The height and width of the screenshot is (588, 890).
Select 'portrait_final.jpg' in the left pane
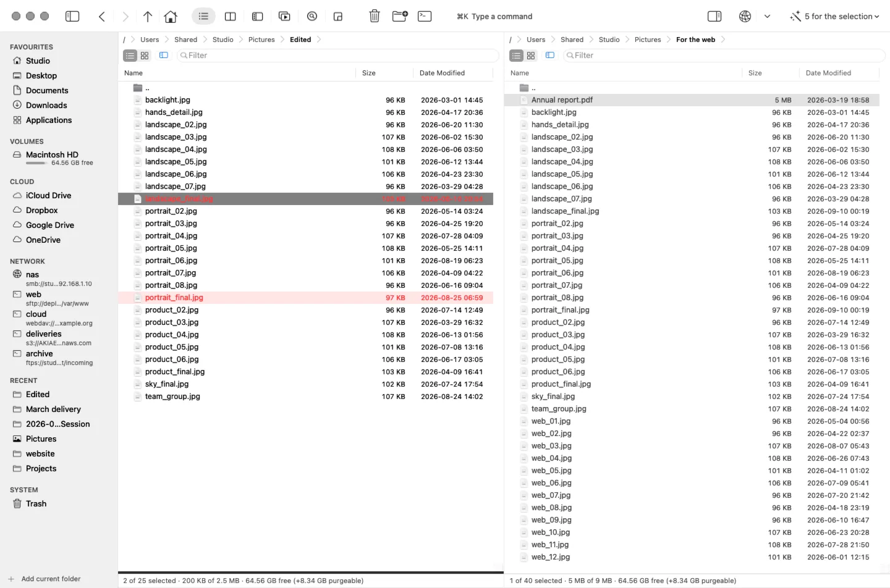click(305, 298)
